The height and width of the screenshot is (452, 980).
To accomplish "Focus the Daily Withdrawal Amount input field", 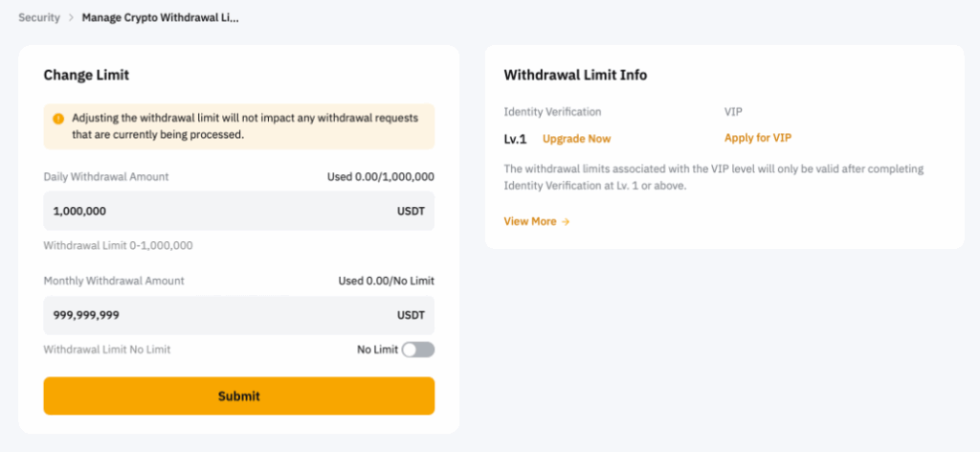I will [x=211, y=211].
